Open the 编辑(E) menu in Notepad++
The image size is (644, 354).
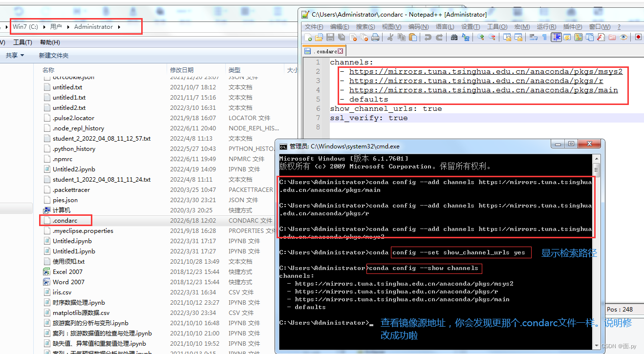point(340,27)
